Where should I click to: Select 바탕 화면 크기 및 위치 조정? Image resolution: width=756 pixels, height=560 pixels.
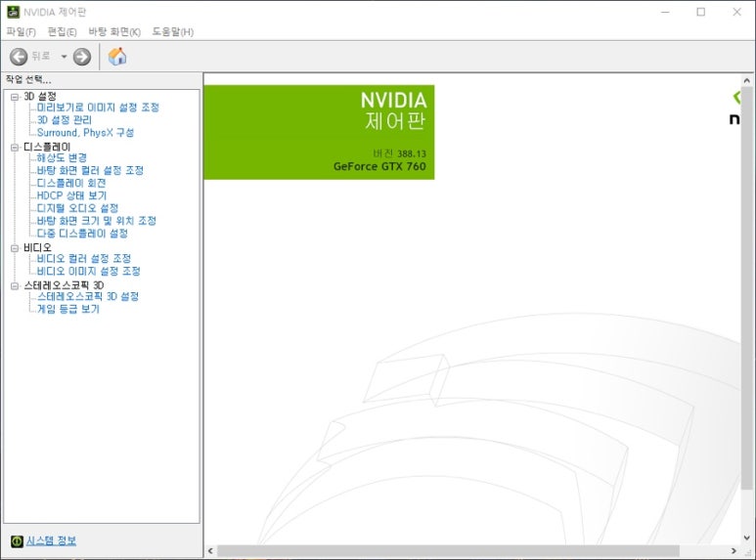tap(97, 220)
